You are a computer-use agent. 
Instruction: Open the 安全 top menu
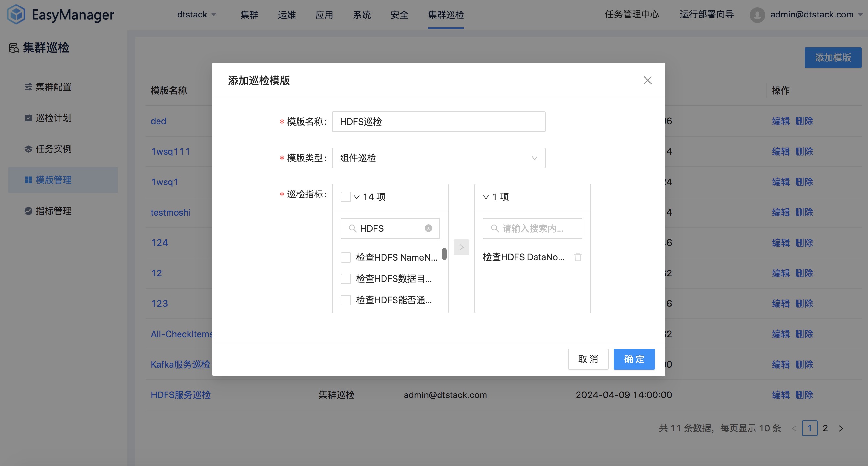tap(399, 15)
